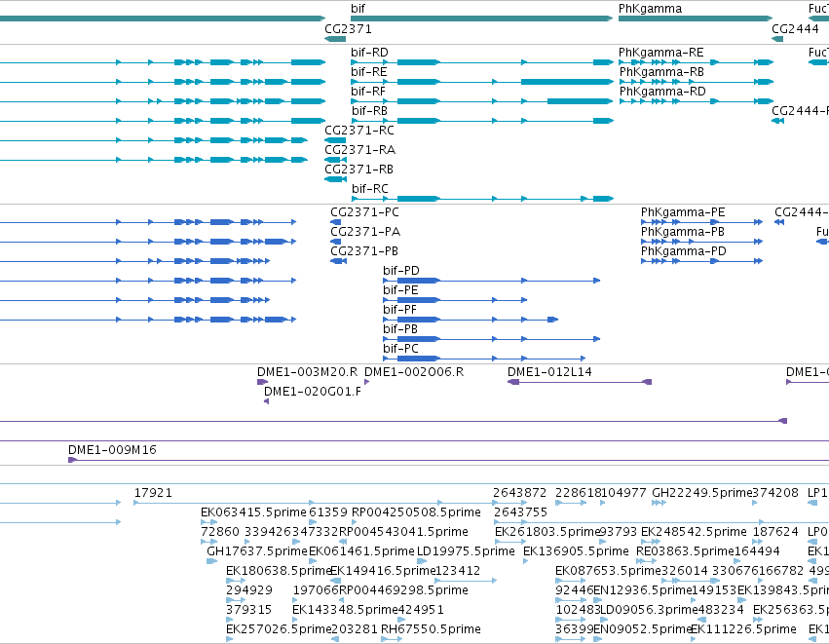Click the CG2371-RA transcript label
Screen dimensions: 829x644
[360, 150]
